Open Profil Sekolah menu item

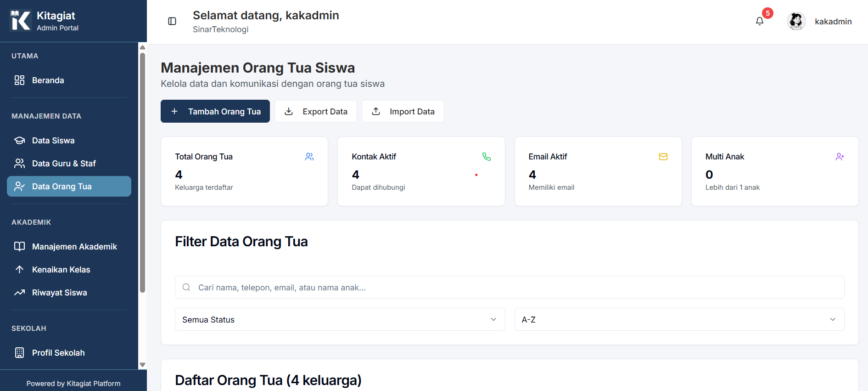click(69, 353)
